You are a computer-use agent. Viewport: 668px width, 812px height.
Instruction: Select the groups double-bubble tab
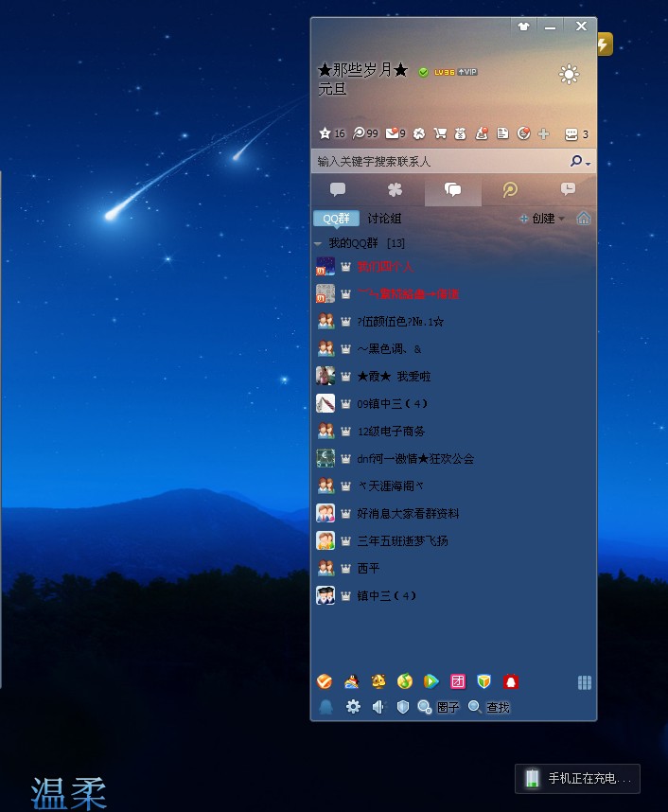point(452,190)
